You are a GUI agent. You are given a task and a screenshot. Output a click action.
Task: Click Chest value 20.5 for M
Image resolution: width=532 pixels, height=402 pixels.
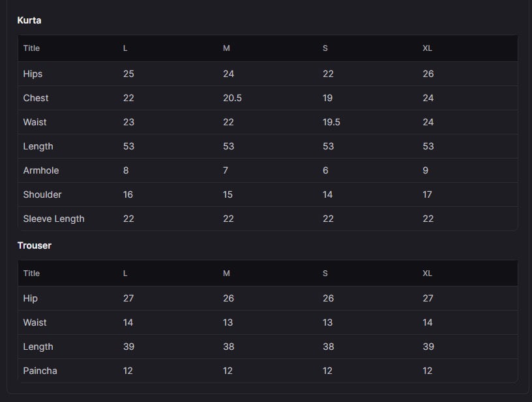[232, 98]
